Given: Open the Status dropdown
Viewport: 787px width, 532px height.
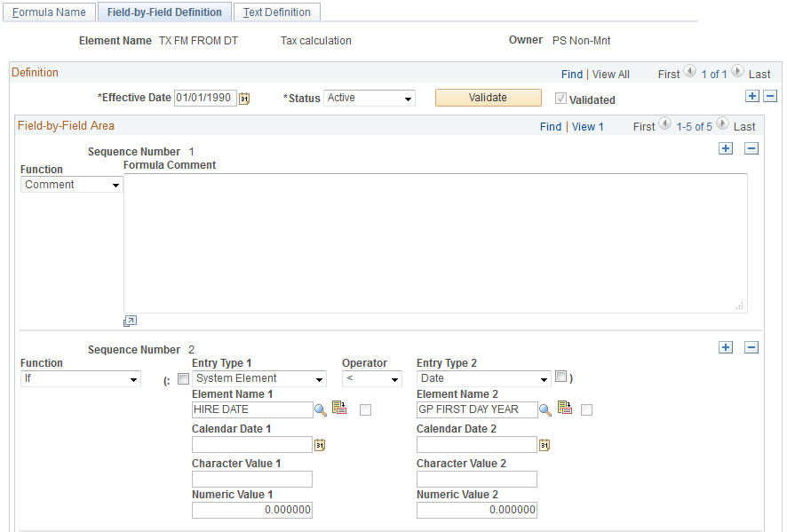Looking at the screenshot, I should click(x=370, y=98).
